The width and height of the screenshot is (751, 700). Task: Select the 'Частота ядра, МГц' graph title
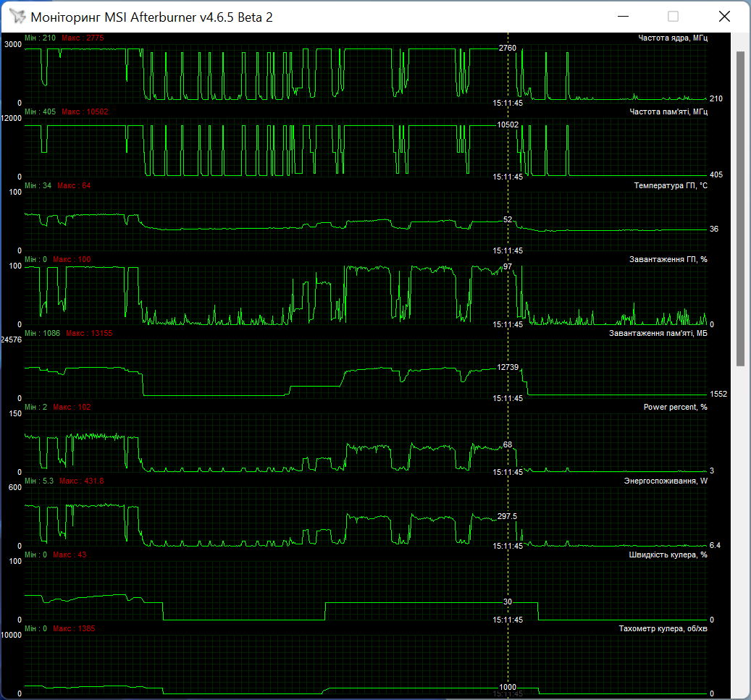[x=673, y=38]
